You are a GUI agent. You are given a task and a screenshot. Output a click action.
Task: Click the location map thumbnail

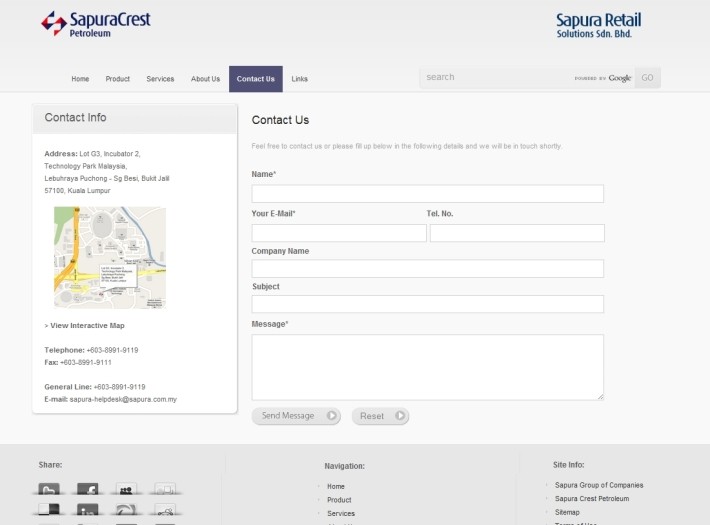(110, 257)
